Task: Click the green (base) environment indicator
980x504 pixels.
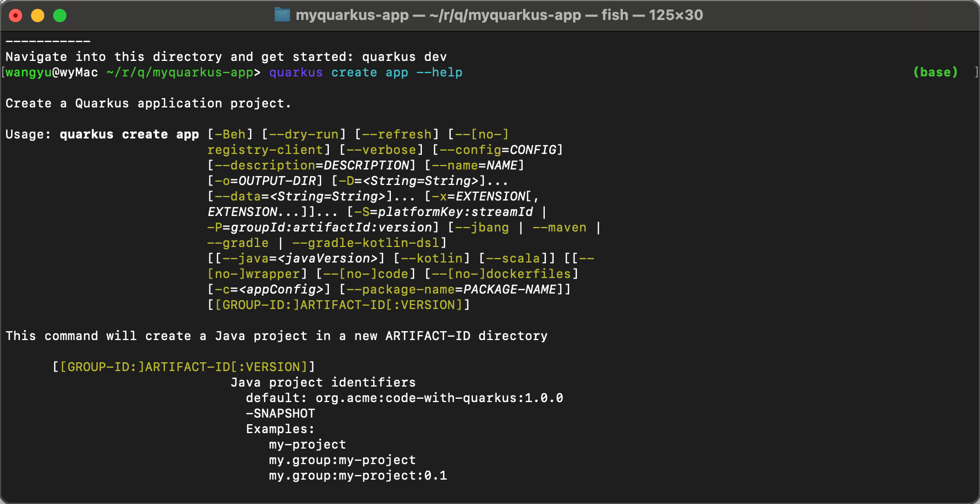Action: click(x=935, y=73)
